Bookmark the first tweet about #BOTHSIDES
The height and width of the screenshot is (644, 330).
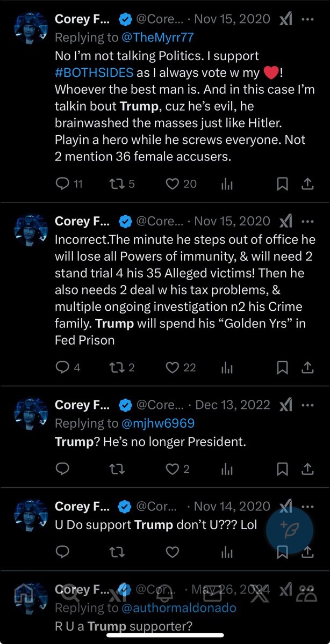(282, 184)
